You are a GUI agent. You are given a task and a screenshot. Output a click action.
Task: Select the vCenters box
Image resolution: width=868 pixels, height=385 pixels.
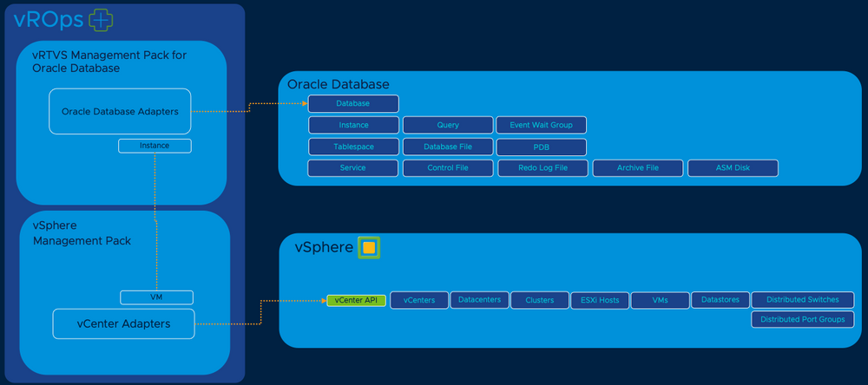click(x=419, y=300)
